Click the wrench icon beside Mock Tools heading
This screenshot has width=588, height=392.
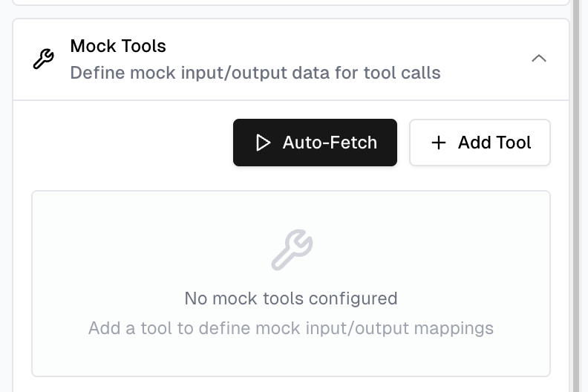point(44,59)
